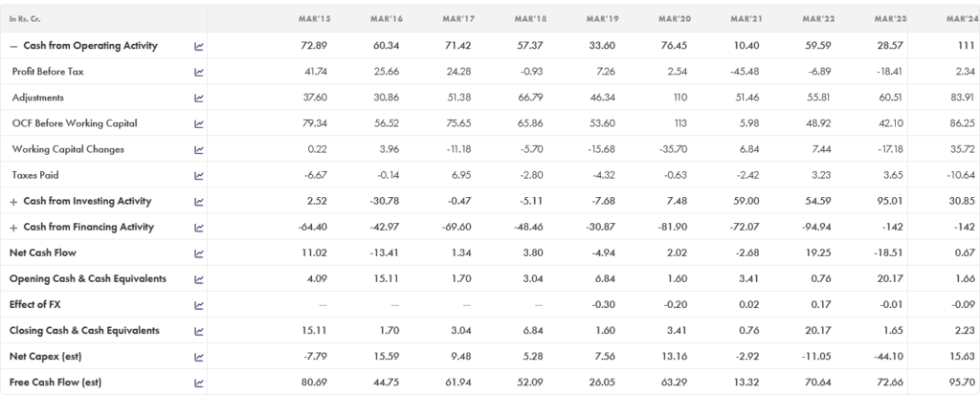Click the Opening Cash & Cash Equivalents label

click(x=88, y=279)
